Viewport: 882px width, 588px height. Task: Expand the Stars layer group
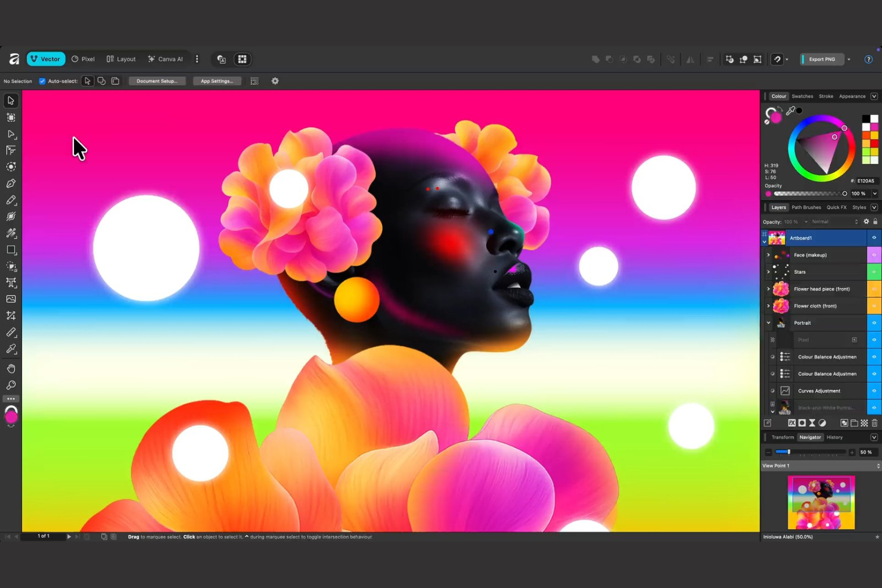768,272
